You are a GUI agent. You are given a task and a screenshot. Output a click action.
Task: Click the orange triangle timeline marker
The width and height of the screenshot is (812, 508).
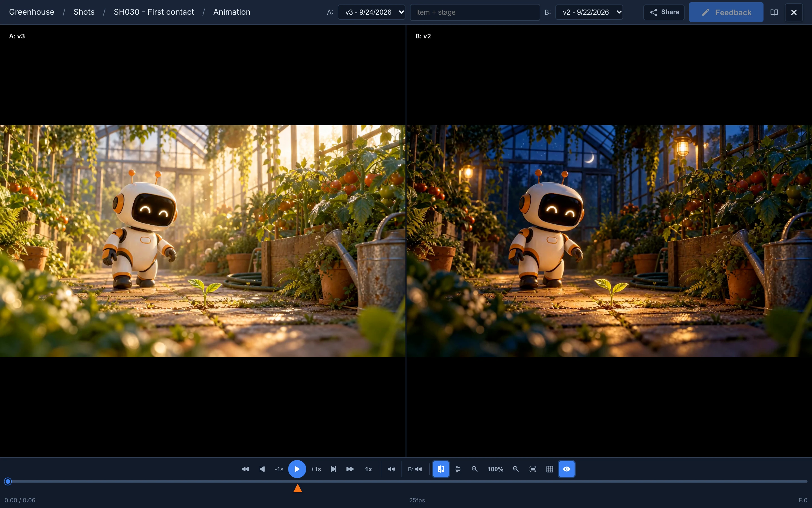pos(298,489)
